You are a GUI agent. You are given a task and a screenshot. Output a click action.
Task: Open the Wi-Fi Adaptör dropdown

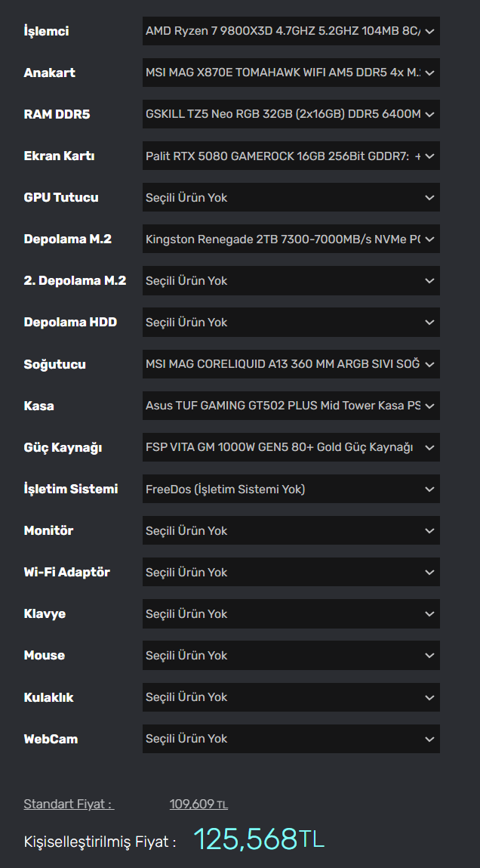[291, 572]
